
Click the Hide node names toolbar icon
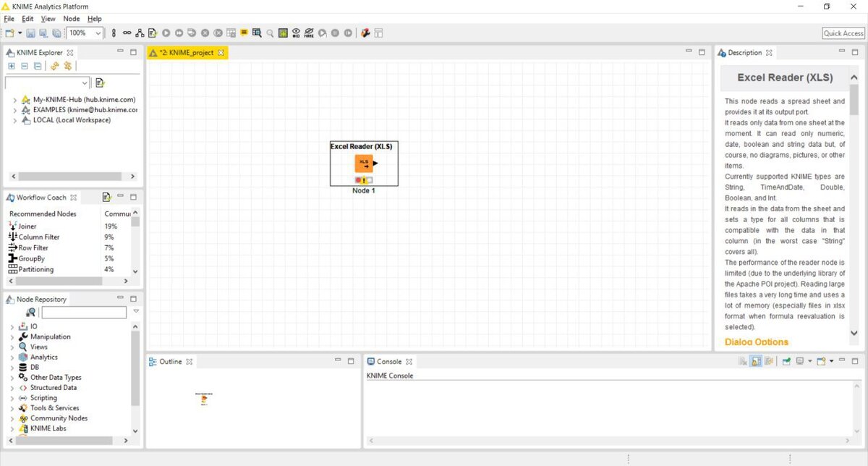click(309, 33)
